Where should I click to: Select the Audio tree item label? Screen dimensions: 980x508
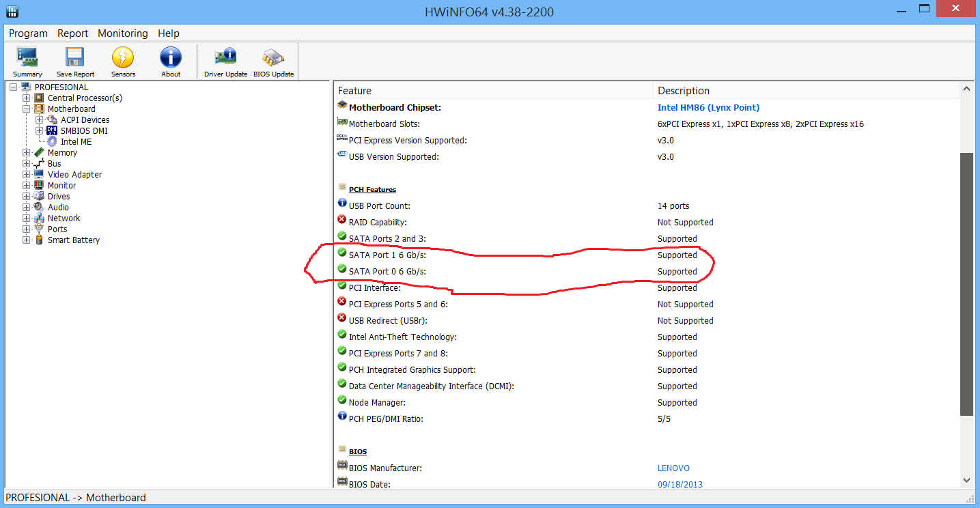(x=58, y=207)
